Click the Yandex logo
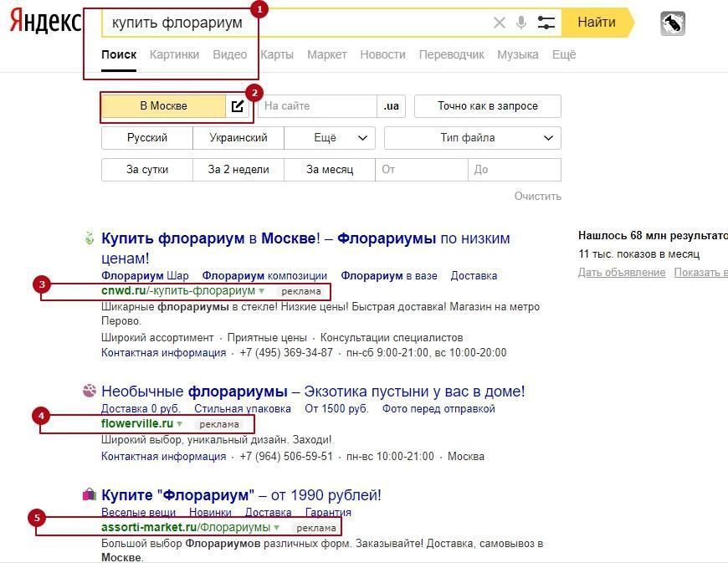 click(x=45, y=23)
